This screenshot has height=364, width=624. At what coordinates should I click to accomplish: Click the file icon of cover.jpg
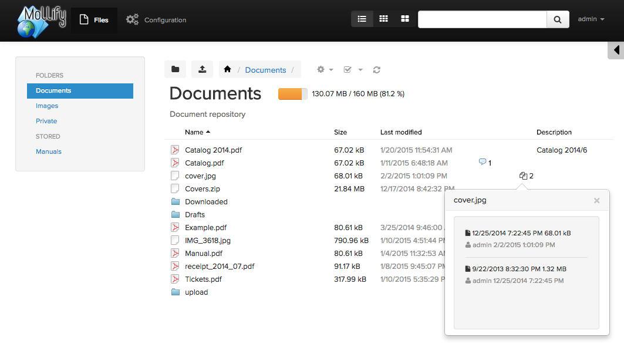pos(175,176)
